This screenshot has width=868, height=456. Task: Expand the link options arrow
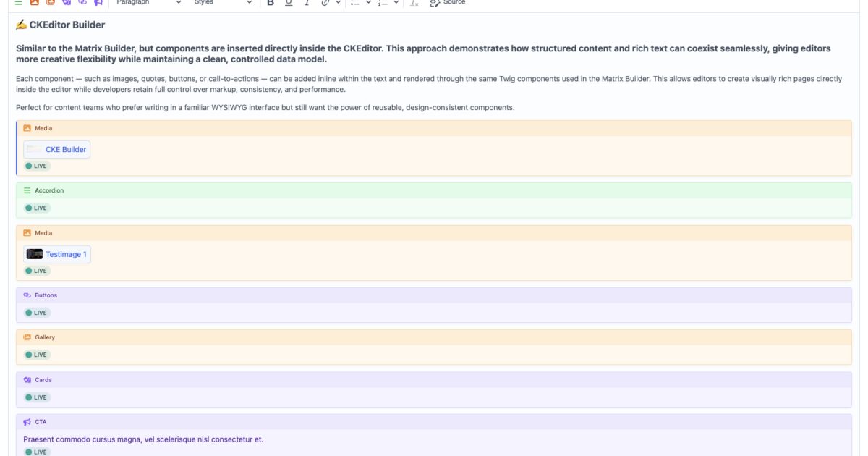click(x=338, y=2)
